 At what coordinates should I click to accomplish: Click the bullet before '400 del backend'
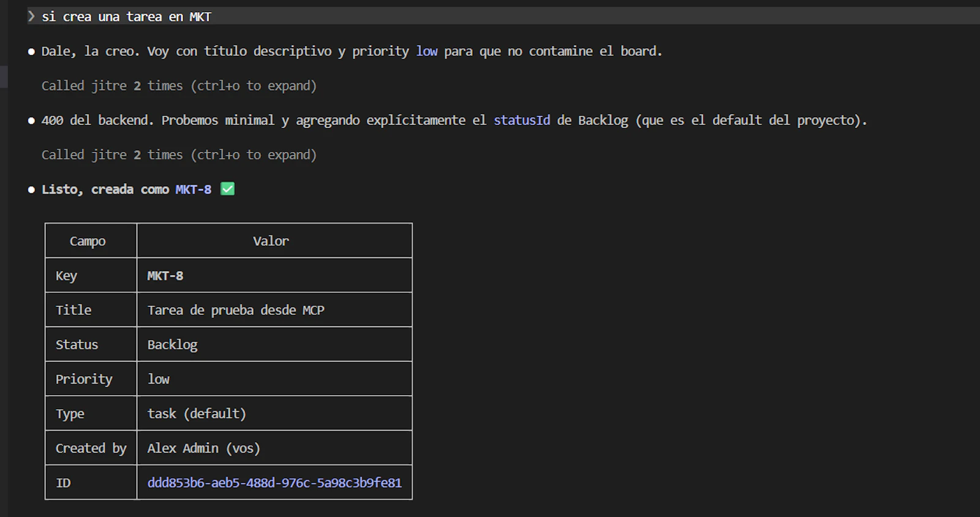click(x=31, y=121)
